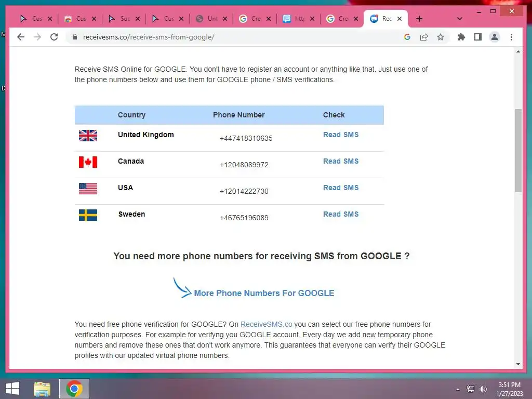Screen dimensions: 532x399
Task: Toggle the browser side panel icon
Action: pyautogui.click(x=478, y=37)
